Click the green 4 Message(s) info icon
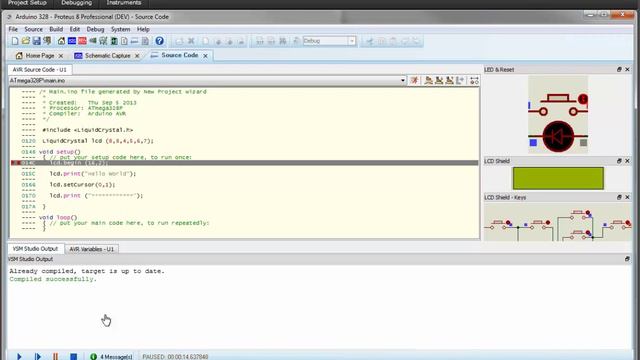The width and height of the screenshot is (640, 360). pos(93,356)
